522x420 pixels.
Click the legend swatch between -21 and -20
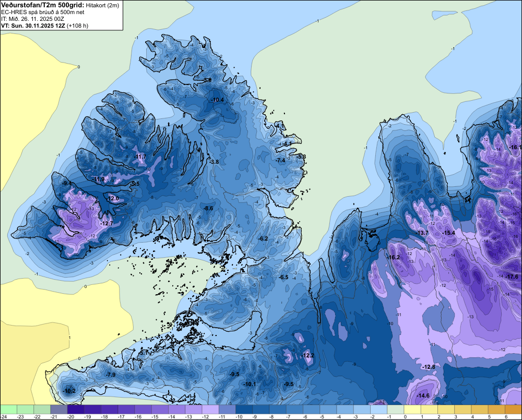click(x=59, y=409)
